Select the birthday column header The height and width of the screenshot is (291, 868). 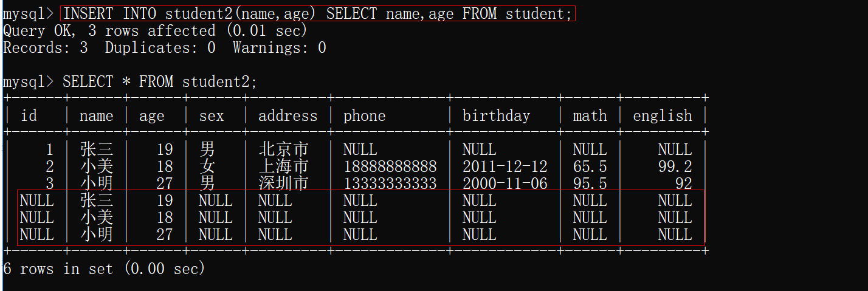tap(496, 115)
